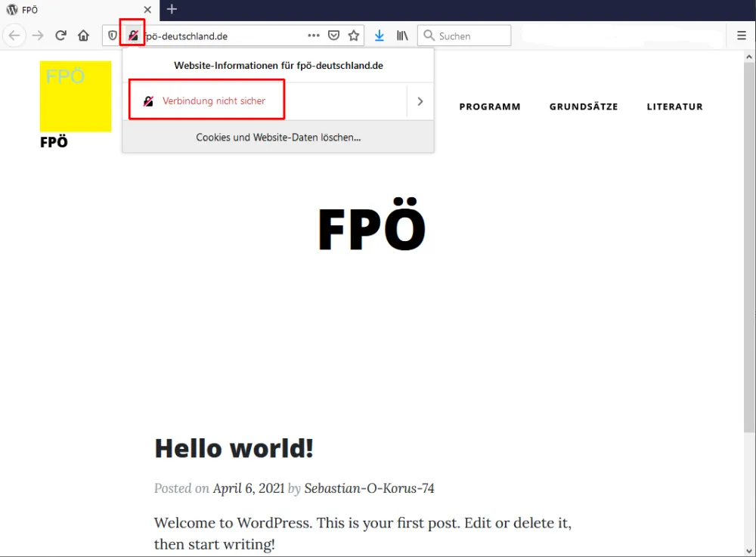756x557 pixels.
Task: Show downloads progress arrow
Action: (380, 36)
